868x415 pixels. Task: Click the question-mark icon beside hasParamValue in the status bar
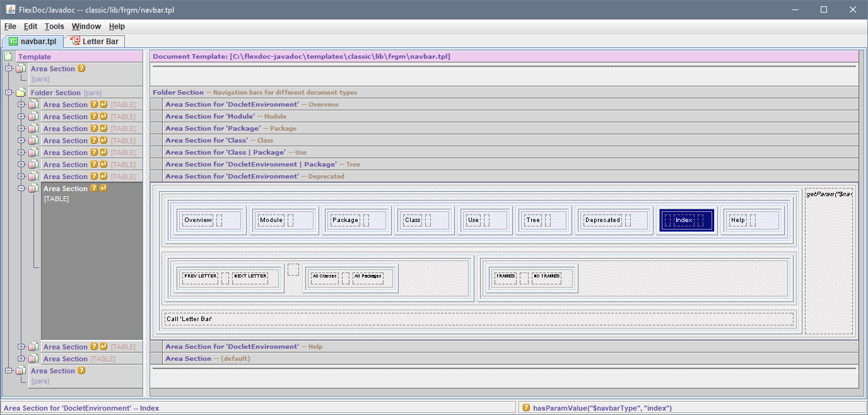click(525, 408)
